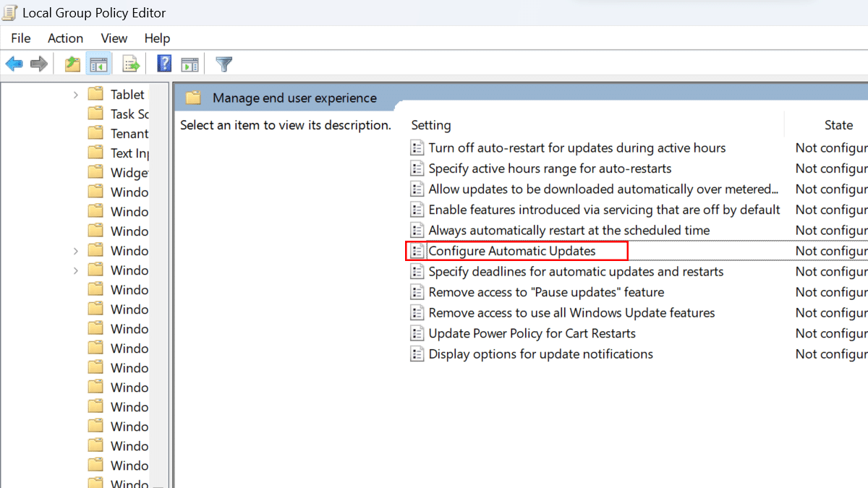
Task: Expand the Tablet folder tree node
Action: 76,95
